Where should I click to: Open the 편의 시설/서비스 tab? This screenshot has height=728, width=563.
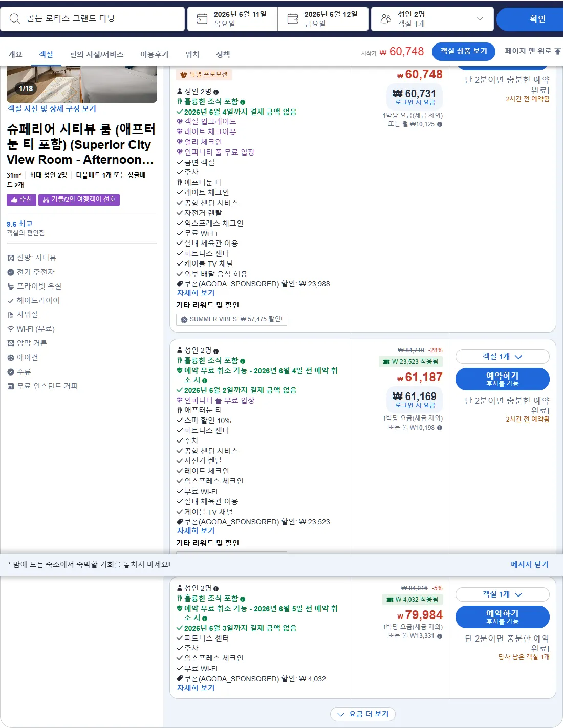click(x=97, y=54)
